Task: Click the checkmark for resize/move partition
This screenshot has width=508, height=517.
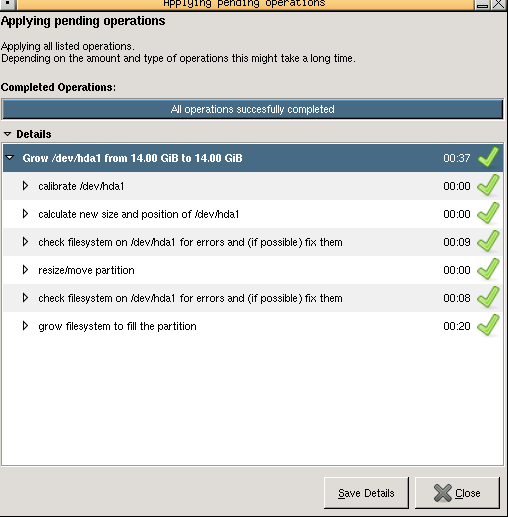Action: point(488,269)
